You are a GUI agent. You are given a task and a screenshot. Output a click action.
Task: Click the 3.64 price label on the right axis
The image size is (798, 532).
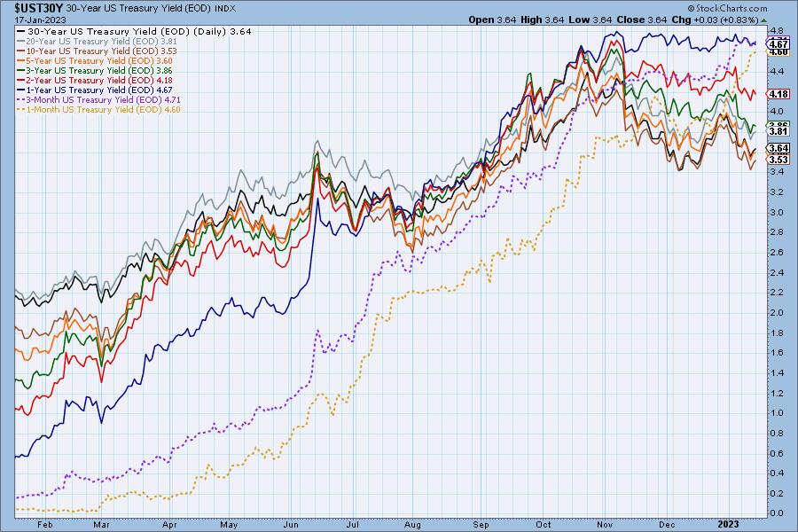coord(778,149)
